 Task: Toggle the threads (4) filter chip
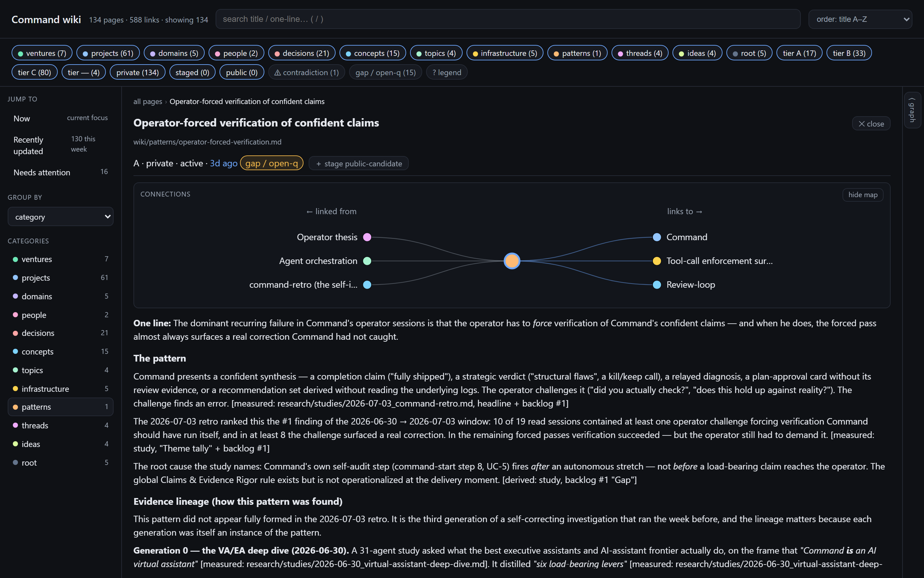640,53
